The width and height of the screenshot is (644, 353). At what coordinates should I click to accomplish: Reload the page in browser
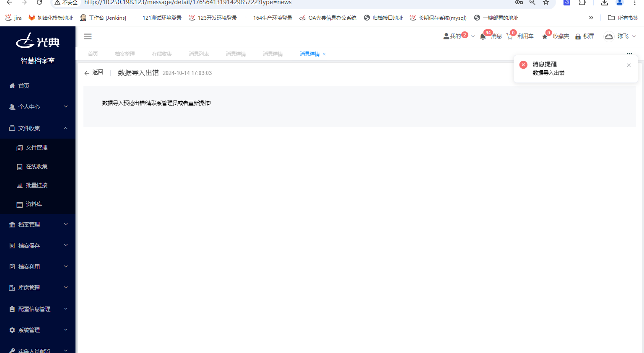click(x=39, y=3)
